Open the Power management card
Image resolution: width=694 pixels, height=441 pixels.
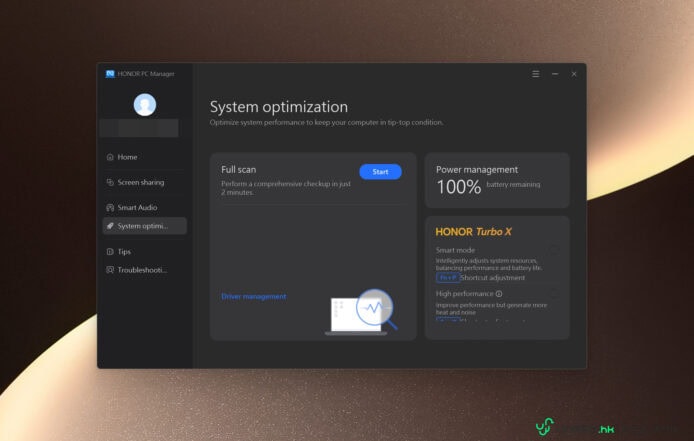497,180
